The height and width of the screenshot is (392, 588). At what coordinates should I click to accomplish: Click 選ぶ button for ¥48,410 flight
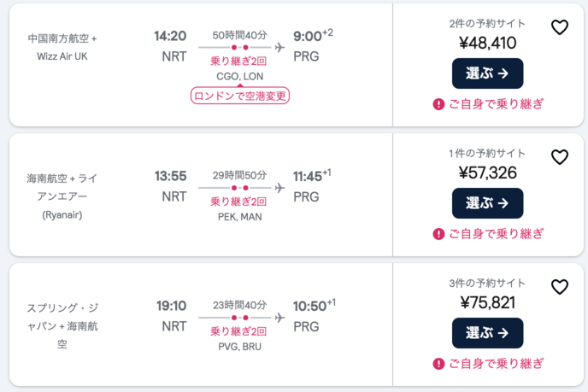click(x=487, y=73)
